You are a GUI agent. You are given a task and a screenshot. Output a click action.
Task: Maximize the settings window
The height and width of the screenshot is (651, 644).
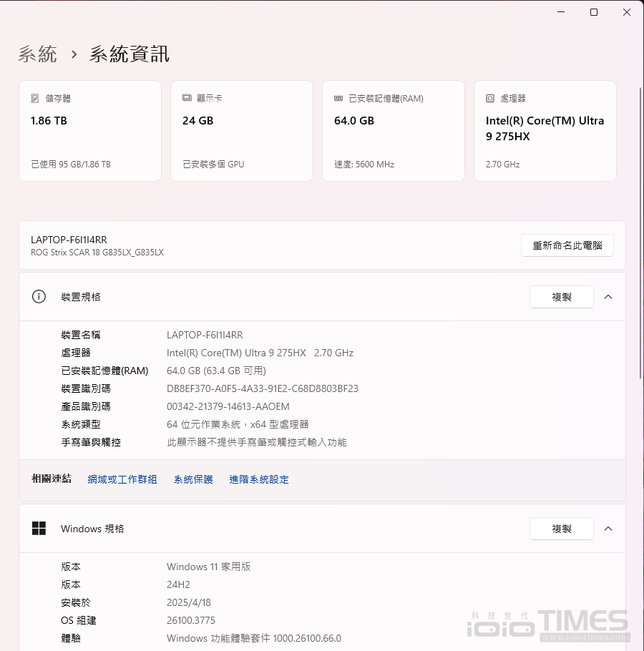point(594,12)
